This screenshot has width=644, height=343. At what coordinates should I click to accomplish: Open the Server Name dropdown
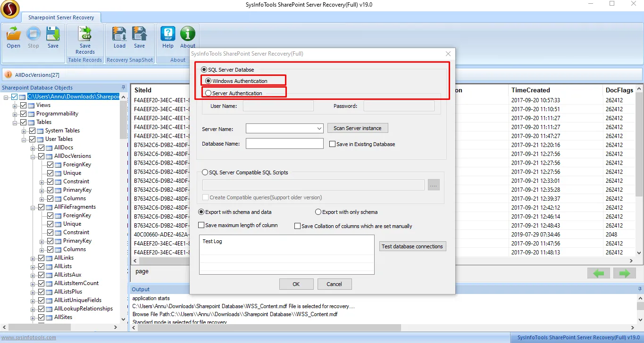pyautogui.click(x=319, y=128)
